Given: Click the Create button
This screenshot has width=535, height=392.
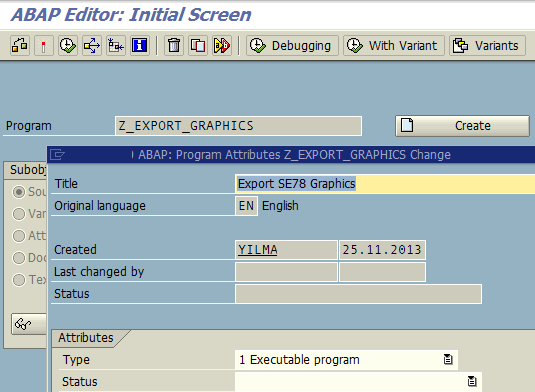Looking at the screenshot, I should click(462, 126).
